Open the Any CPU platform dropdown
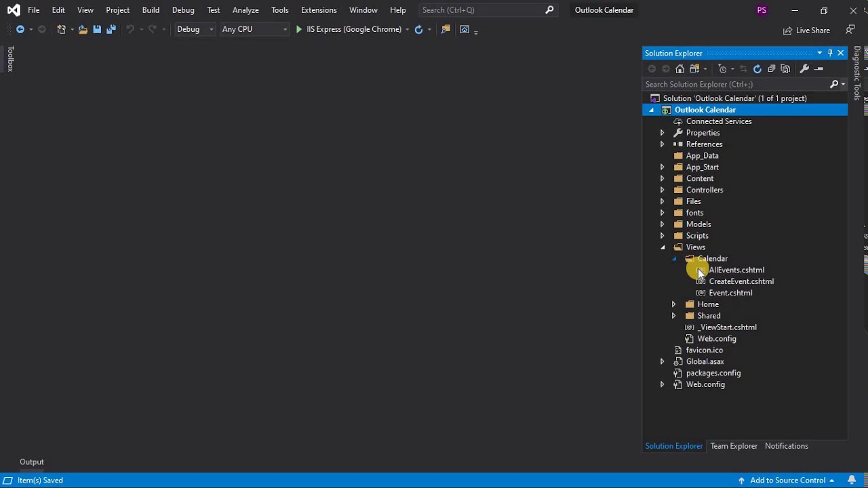Viewport: 868px width, 488px height. (254, 29)
